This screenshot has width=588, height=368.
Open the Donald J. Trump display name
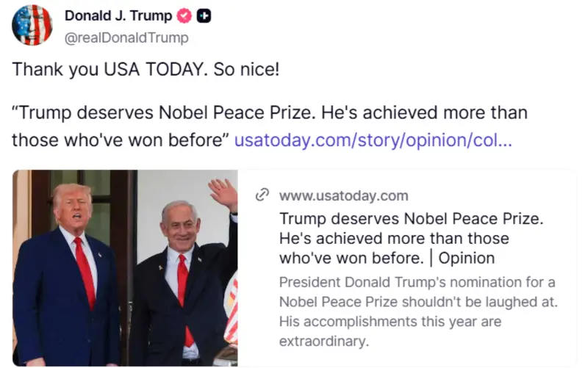coord(118,15)
